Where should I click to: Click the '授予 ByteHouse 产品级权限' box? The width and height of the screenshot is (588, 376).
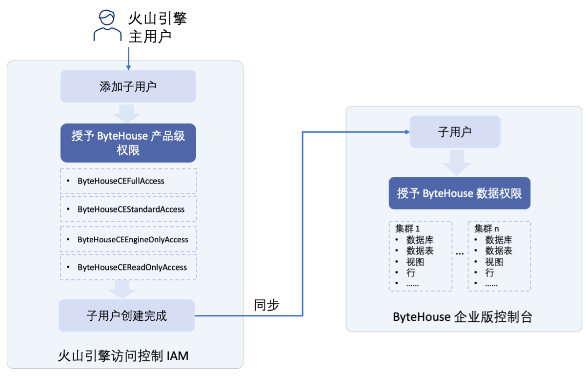(x=128, y=143)
